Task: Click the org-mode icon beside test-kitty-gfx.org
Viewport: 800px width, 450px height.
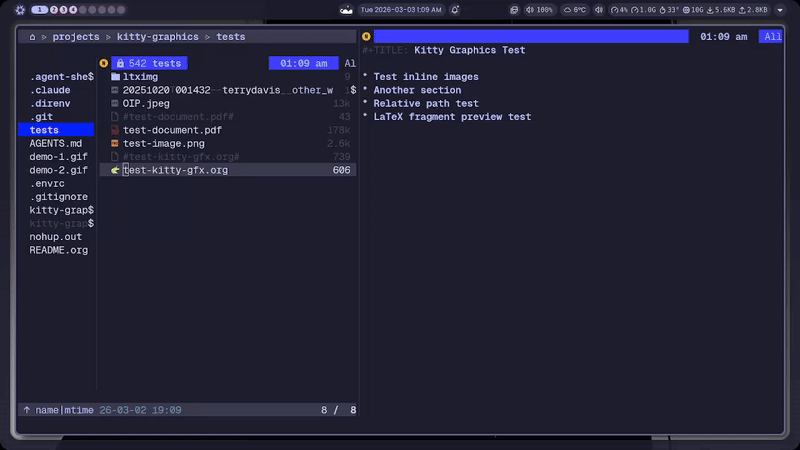Action: (115, 170)
